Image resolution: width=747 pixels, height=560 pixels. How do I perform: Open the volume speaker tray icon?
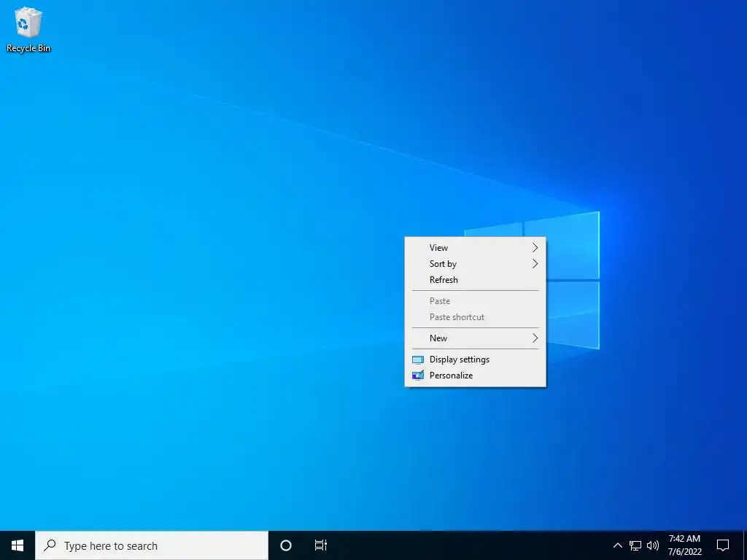click(x=653, y=545)
